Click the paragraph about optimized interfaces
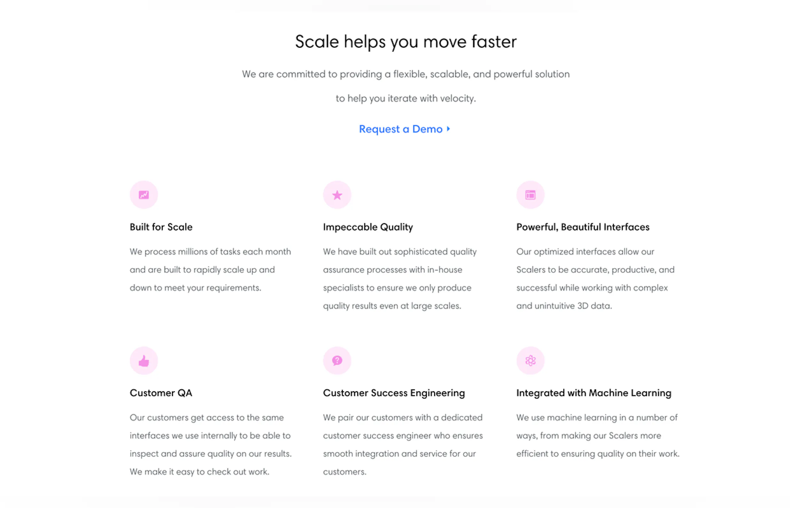The width and height of the screenshot is (812, 508). coord(595,279)
